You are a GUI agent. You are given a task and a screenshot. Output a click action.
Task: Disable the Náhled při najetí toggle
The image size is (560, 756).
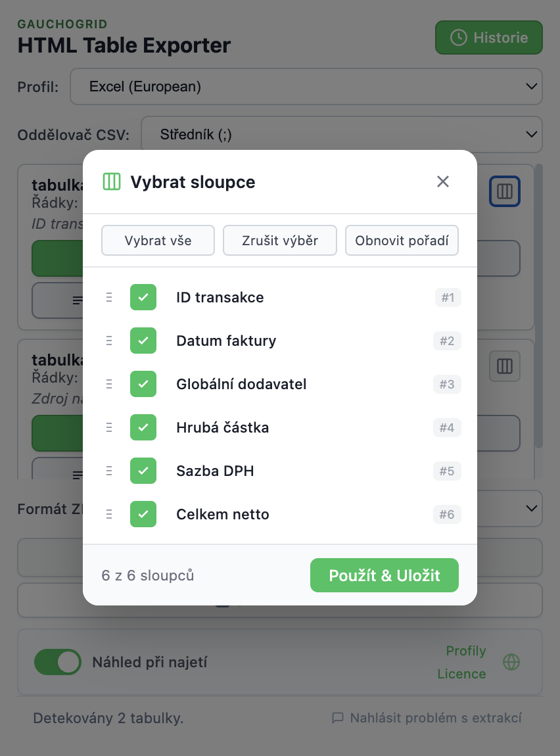[58, 662]
